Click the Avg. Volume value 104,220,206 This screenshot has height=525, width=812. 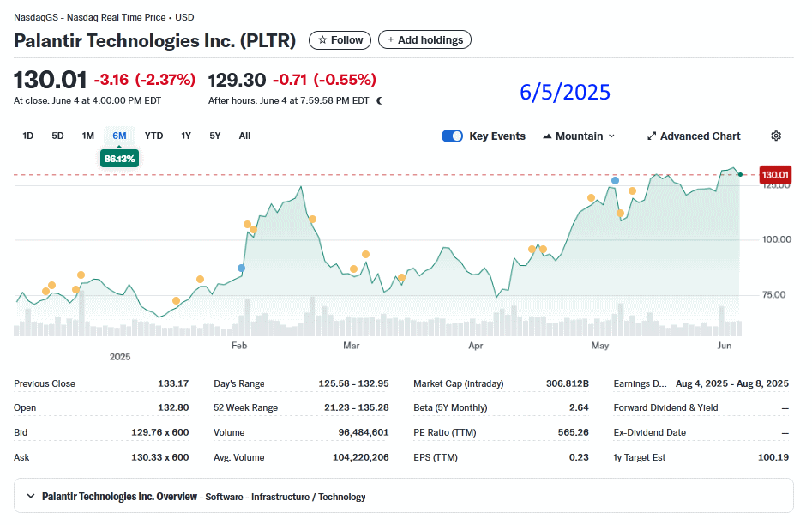point(360,457)
